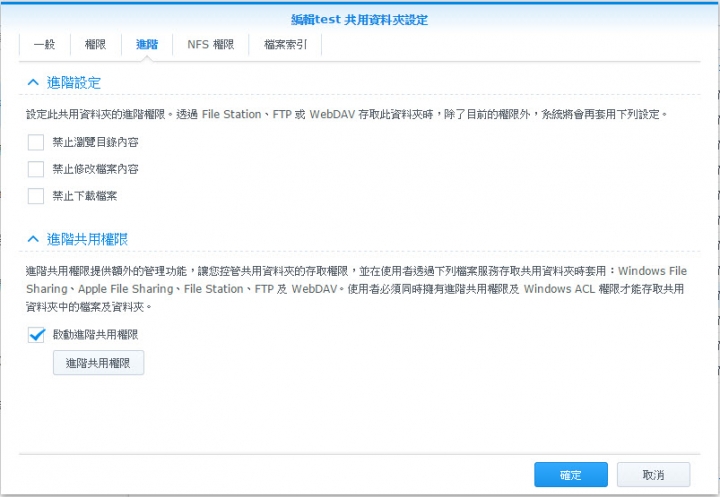Confirm with the 確定 button
The width and height of the screenshot is (720, 497).
point(571,475)
